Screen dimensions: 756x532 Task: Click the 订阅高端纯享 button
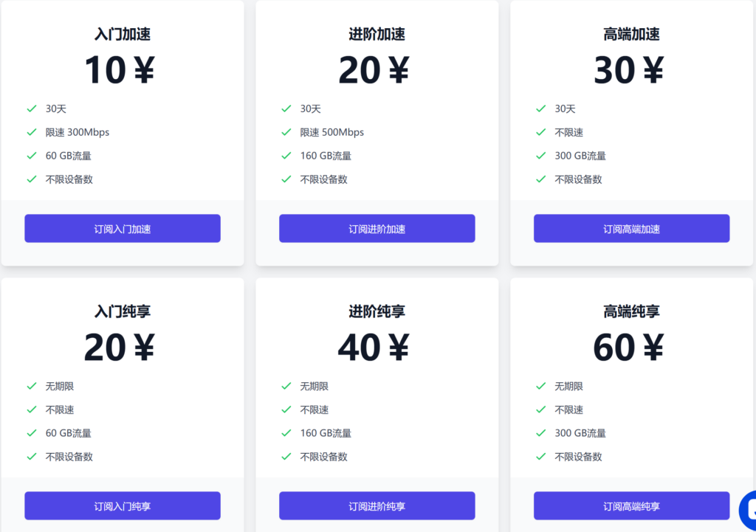(631, 506)
